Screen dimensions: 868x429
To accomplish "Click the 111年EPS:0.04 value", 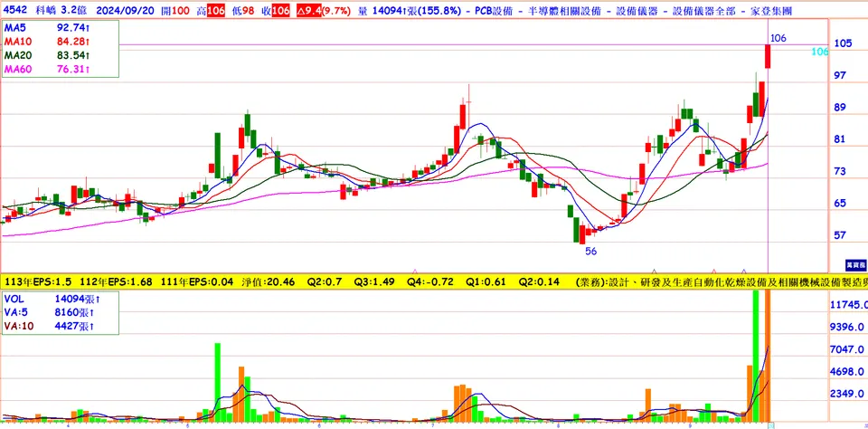I will pyautogui.click(x=198, y=281).
